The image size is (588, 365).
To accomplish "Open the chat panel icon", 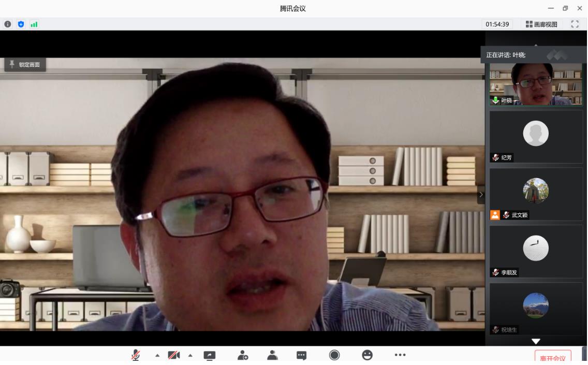I will coord(301,355).
